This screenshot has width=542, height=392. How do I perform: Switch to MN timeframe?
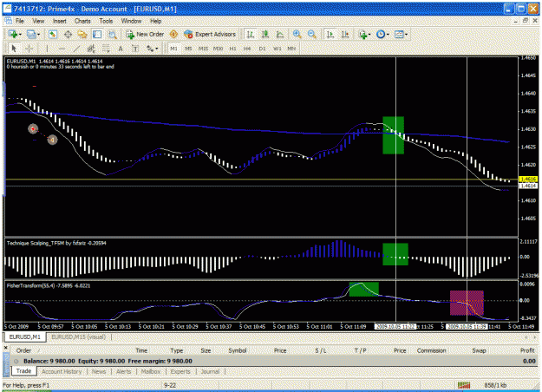coord(291,49)
